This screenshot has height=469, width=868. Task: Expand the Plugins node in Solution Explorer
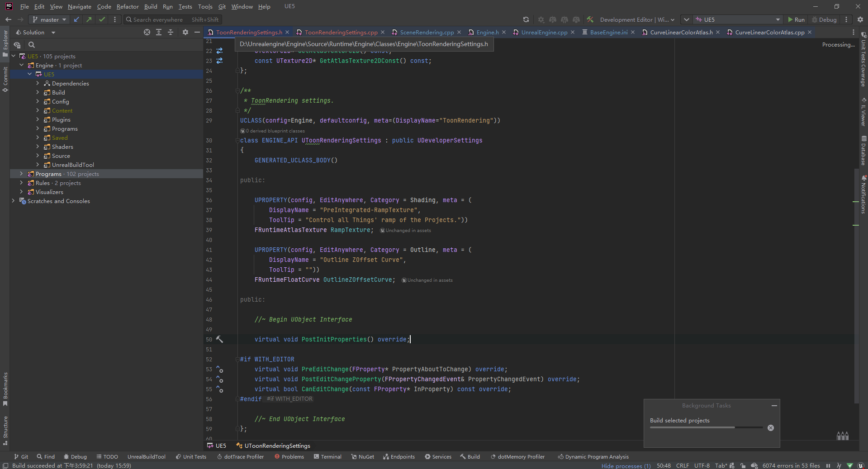tap(38, 119)
